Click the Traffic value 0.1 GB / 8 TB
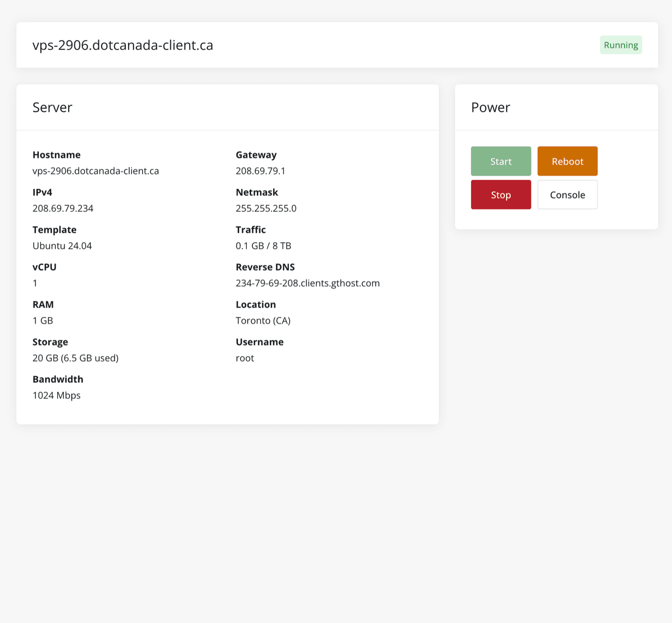The width and height of the screenshot is (672, 623). tap(264, 246)
